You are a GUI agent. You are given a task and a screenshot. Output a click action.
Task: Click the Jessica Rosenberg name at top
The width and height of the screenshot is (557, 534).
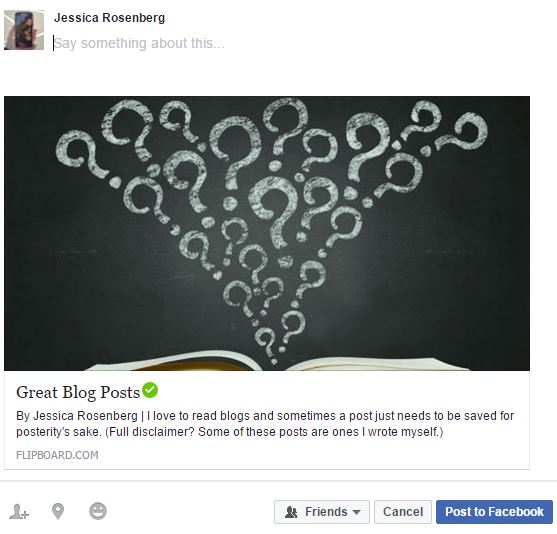[109, 18]
